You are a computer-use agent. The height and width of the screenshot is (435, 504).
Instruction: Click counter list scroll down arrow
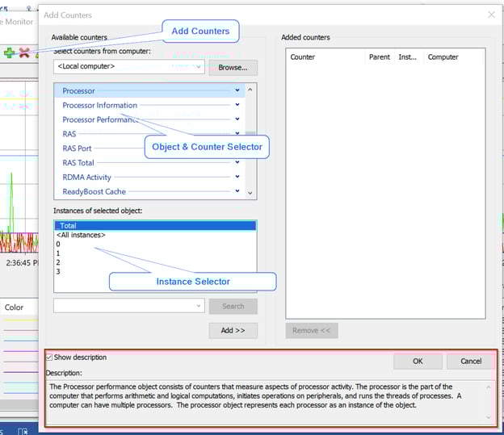(x=250, y=193)
